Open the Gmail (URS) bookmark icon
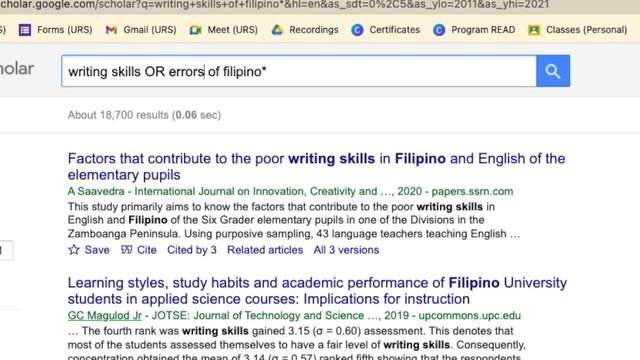 [x=111, y=30]
